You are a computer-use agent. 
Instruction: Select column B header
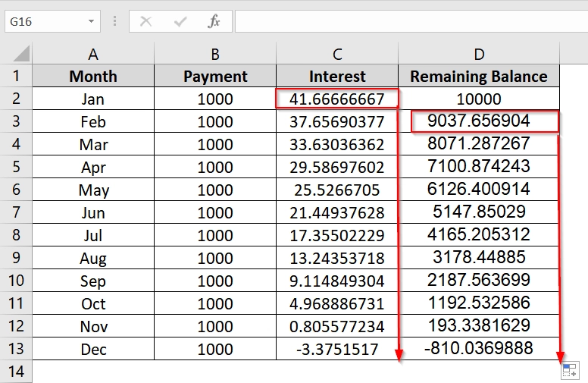pos(215,54)
